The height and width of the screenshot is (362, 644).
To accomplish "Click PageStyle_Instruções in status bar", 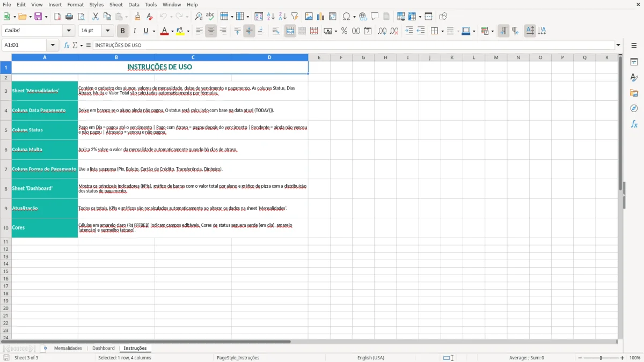I will click(x=238, y=358).
